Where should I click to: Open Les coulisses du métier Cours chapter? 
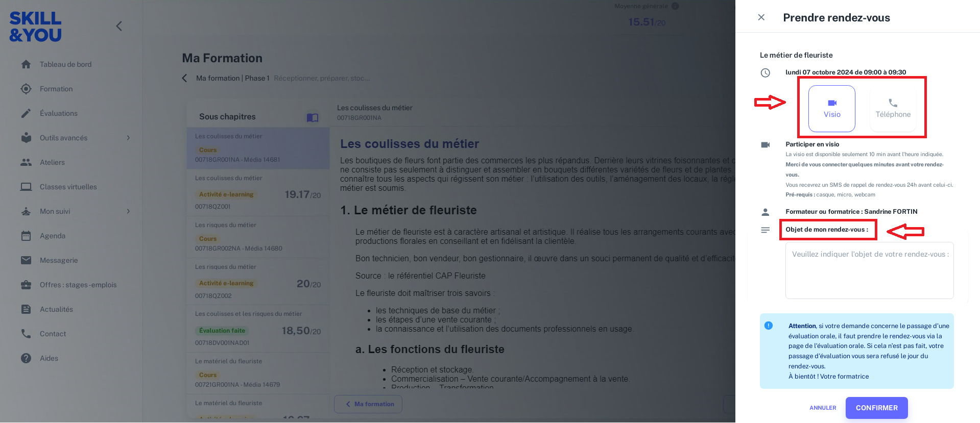[x=258, y=148]
